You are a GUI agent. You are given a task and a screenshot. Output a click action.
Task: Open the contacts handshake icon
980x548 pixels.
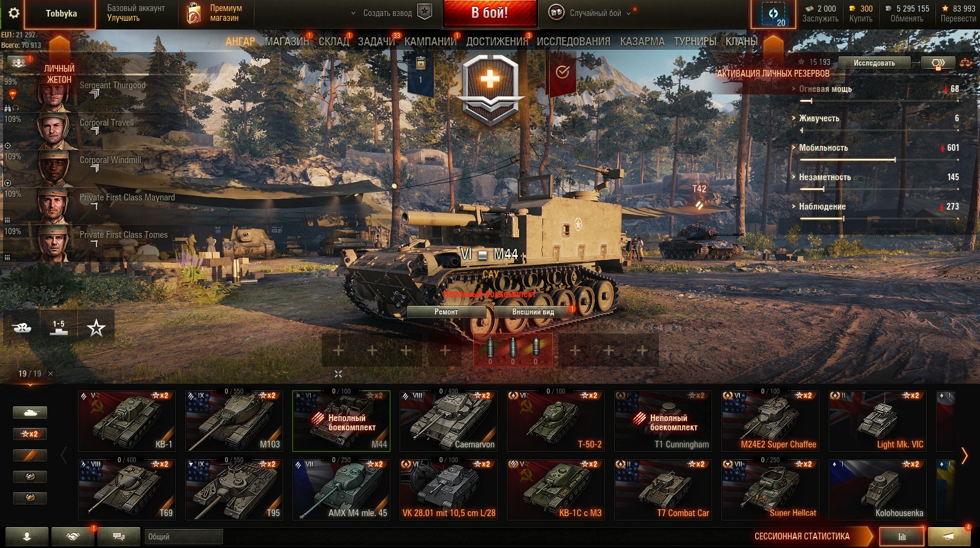pyautogui.click(x=73, y=536)
